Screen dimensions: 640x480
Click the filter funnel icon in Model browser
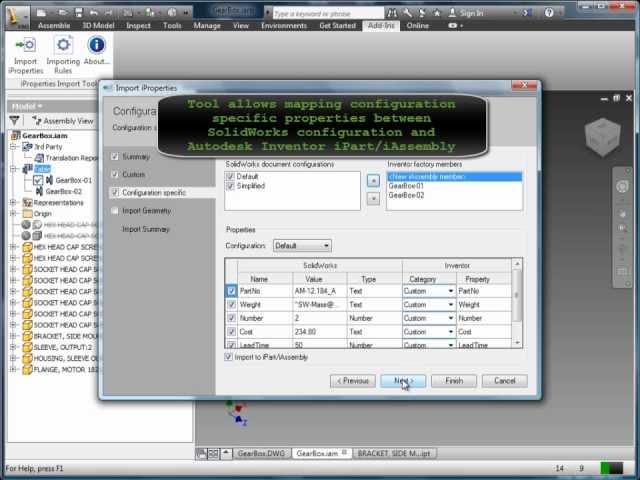[x=15, y=120]
